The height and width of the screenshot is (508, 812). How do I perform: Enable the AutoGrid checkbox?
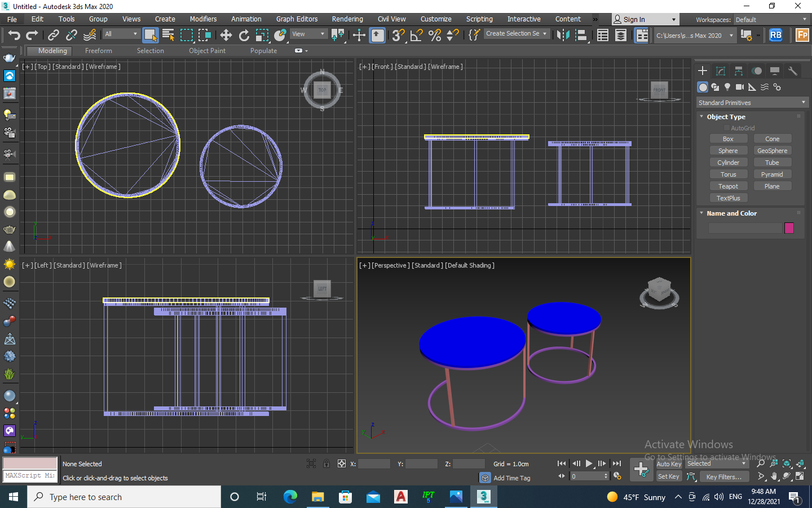(x=727, y=128)
